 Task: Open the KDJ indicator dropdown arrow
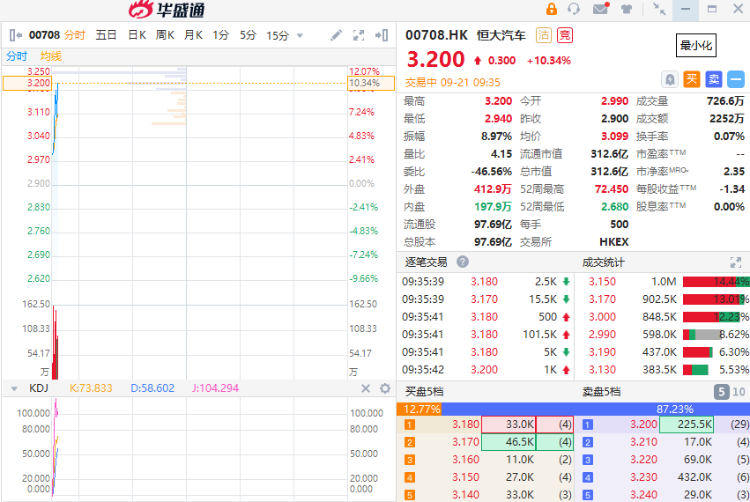[14, 389]
